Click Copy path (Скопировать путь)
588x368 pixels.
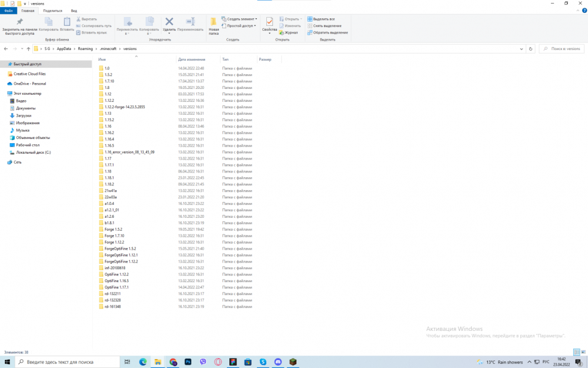click(93, 26)
